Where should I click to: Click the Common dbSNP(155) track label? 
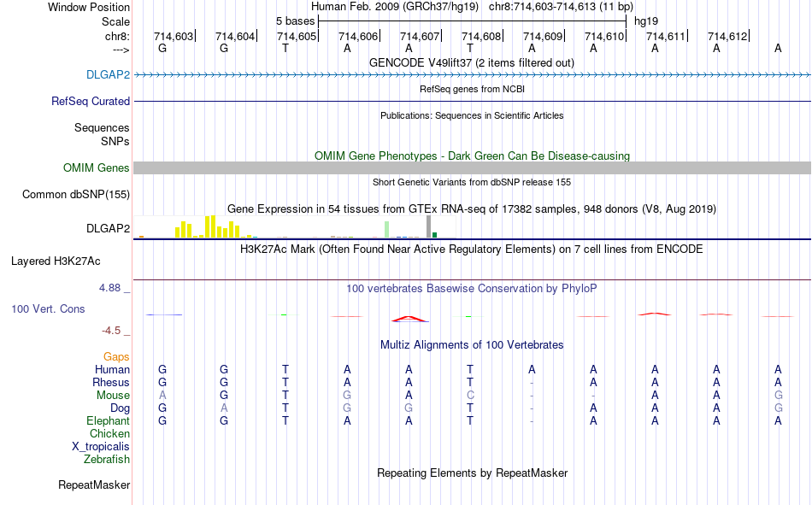(75, 194)
